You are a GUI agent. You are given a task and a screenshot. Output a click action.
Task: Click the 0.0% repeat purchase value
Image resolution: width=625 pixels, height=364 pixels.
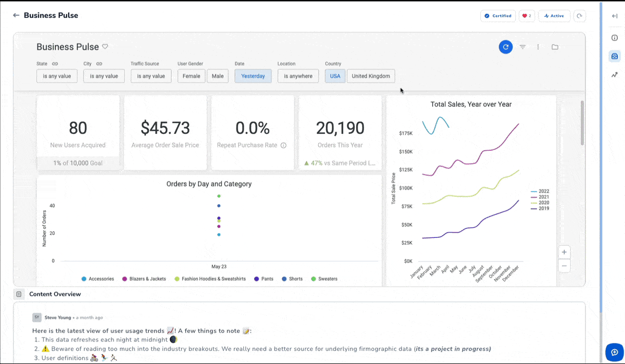pos(253,128)
